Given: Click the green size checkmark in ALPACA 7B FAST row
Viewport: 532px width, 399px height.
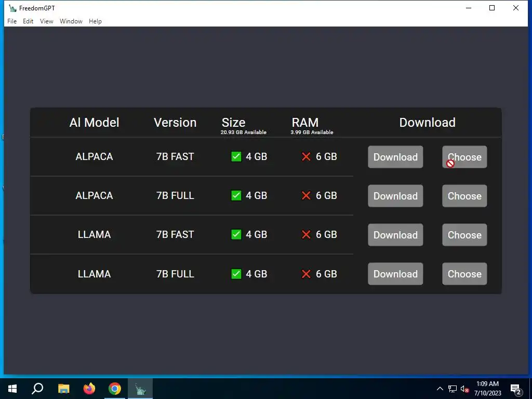Looking at the screenshot, I should [236, 156].
